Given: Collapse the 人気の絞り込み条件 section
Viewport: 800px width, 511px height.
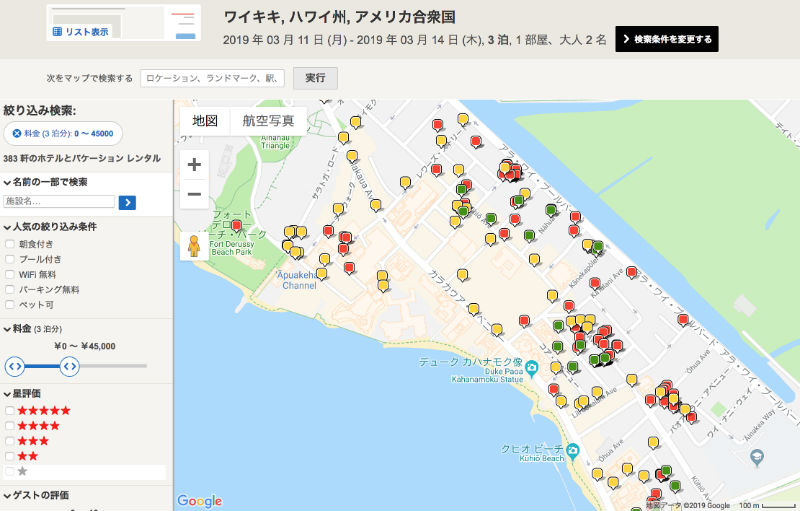Looking at the screenshot, I should 50,227.
